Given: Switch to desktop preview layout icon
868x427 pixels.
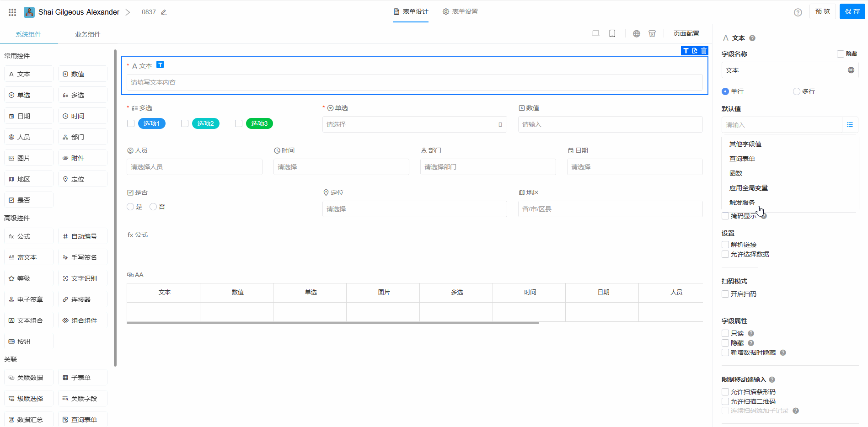Looking at the screenshot, I should (x=595, y=33).
